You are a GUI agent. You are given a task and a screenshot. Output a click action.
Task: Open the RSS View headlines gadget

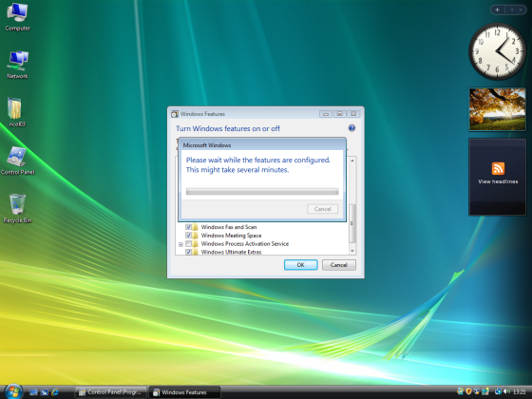(498, 177)
